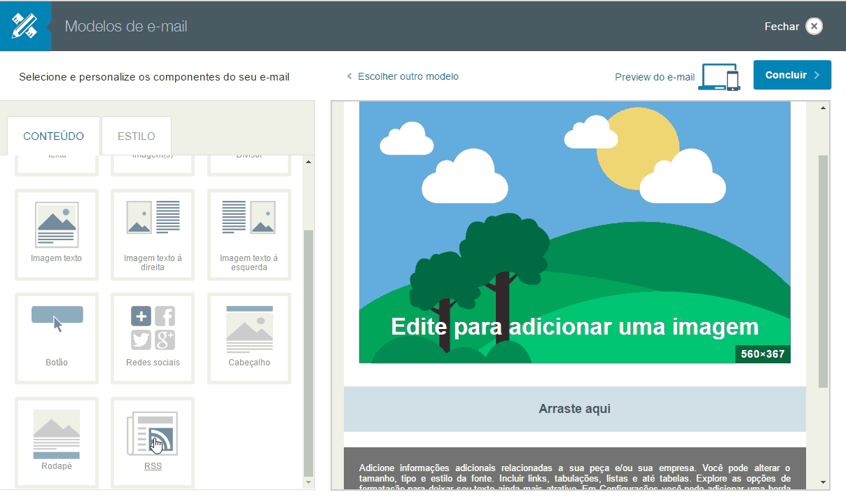Click the email preview scrollbar down arrow
The width and height of the screenshot is (846, 504).
tap(823, 482)
